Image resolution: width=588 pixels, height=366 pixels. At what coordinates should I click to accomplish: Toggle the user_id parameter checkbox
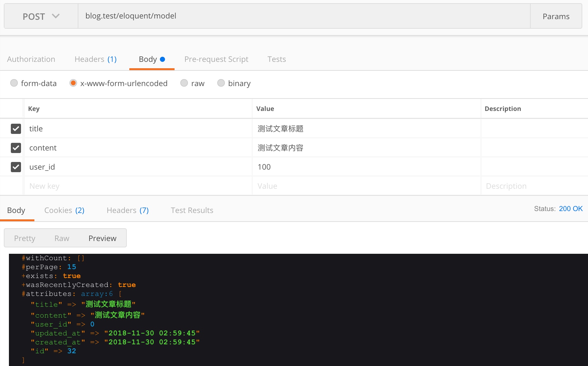coord(16,167)
